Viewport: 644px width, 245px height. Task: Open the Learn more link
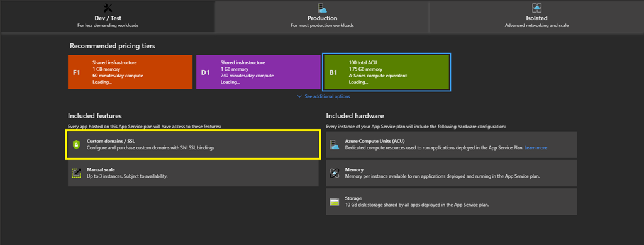[x=536, y=147]
